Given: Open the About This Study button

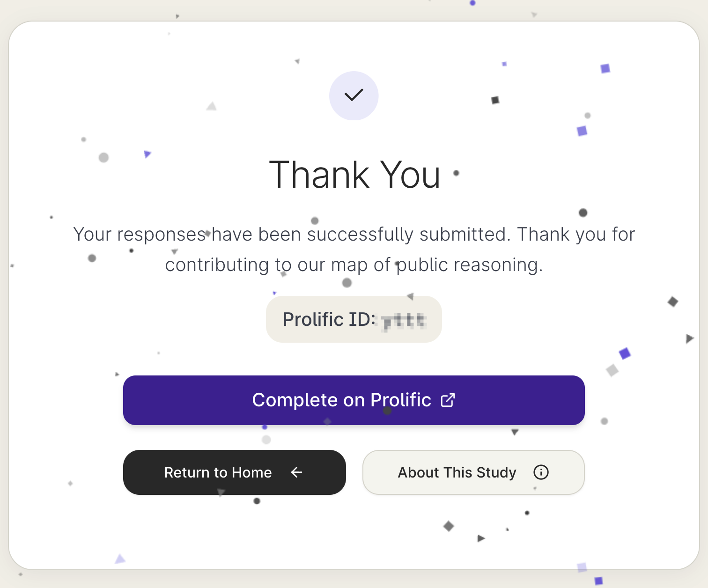Looking at the screenshot, I should tap(473, 472).
